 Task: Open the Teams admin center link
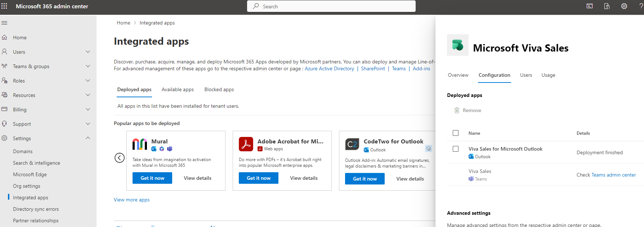coord(613,175)
